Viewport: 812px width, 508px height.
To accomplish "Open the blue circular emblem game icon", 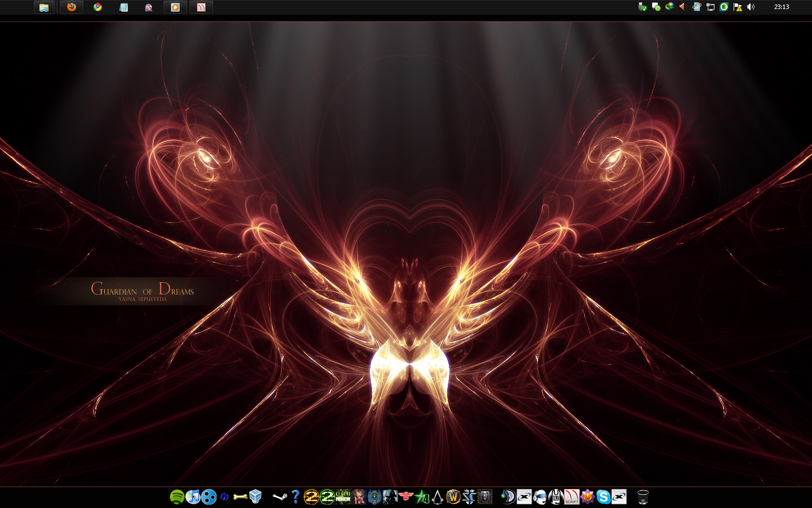I will point(374,497).
